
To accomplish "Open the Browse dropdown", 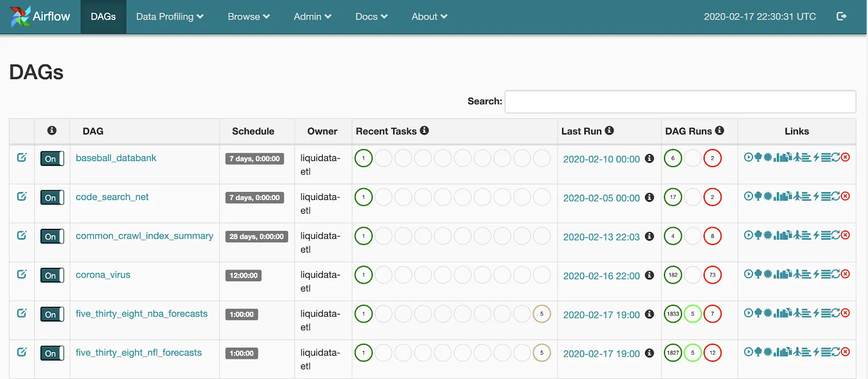I will pos(248,17).
